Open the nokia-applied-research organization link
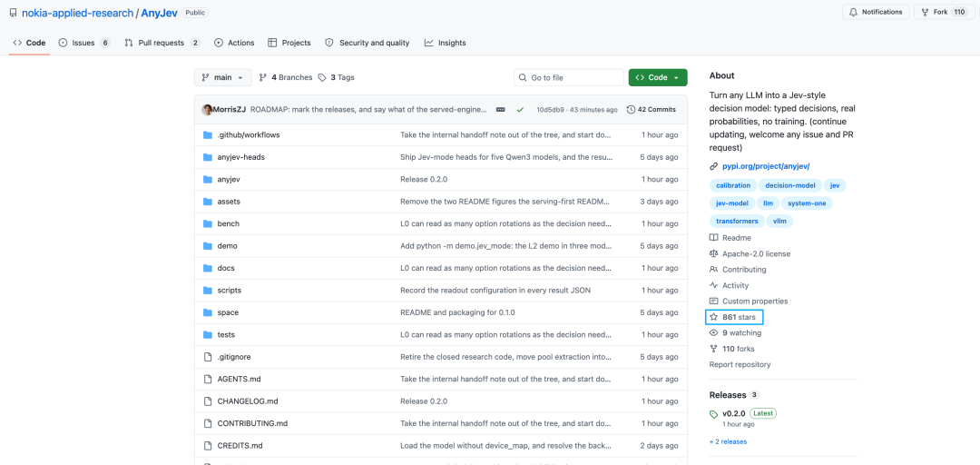This screenshot has height=465, width=980. tap(77, 13)
